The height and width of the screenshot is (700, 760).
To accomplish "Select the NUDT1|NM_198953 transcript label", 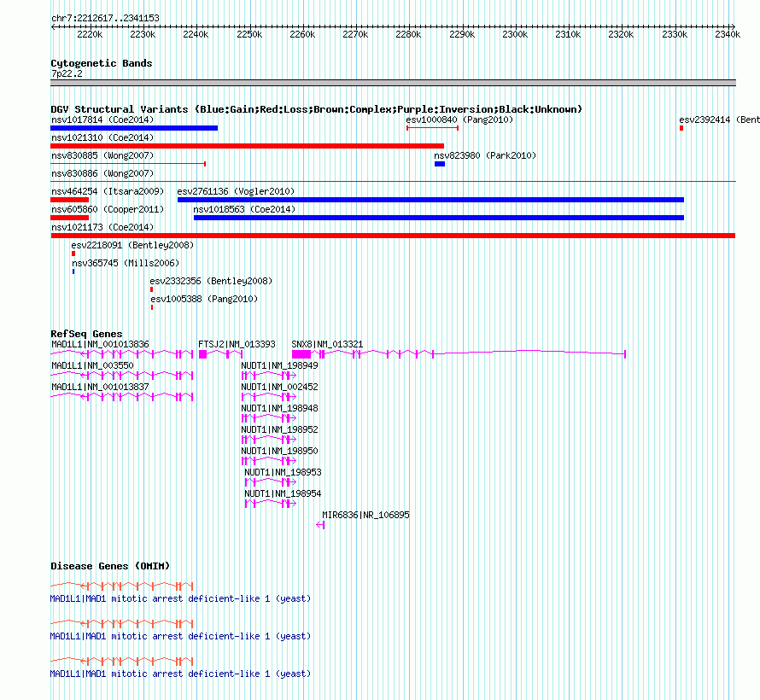I will click(x=283, y=472).
